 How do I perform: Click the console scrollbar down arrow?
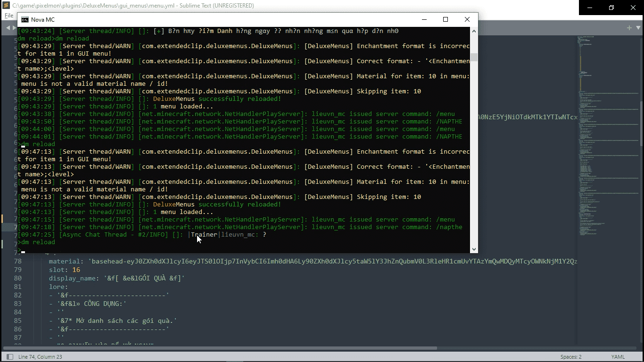(474, 249)
